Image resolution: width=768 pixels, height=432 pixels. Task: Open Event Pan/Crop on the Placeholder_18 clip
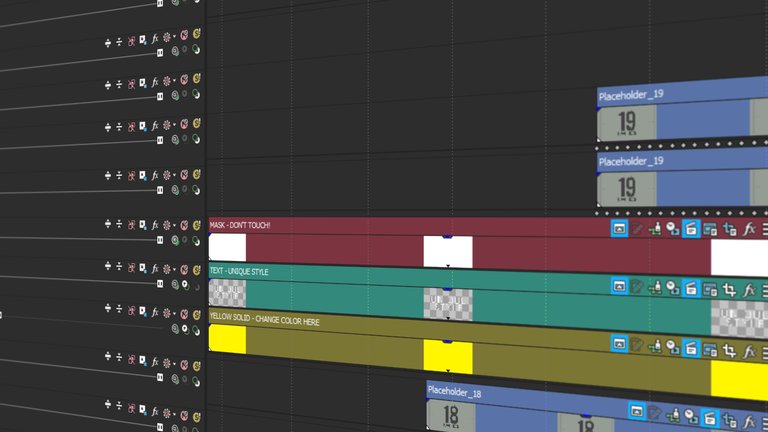click(729, 420)
